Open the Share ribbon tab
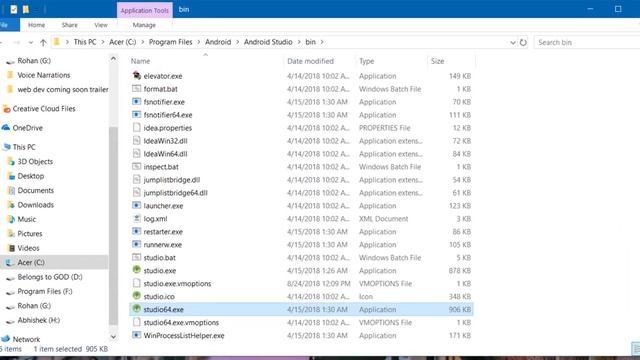 [69, 25]
